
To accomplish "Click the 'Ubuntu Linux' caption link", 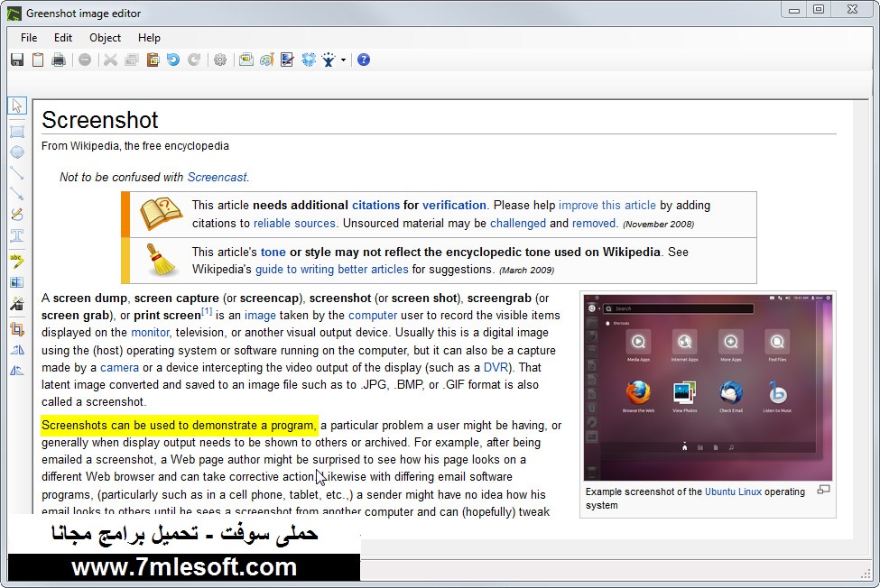I will 733,492.
